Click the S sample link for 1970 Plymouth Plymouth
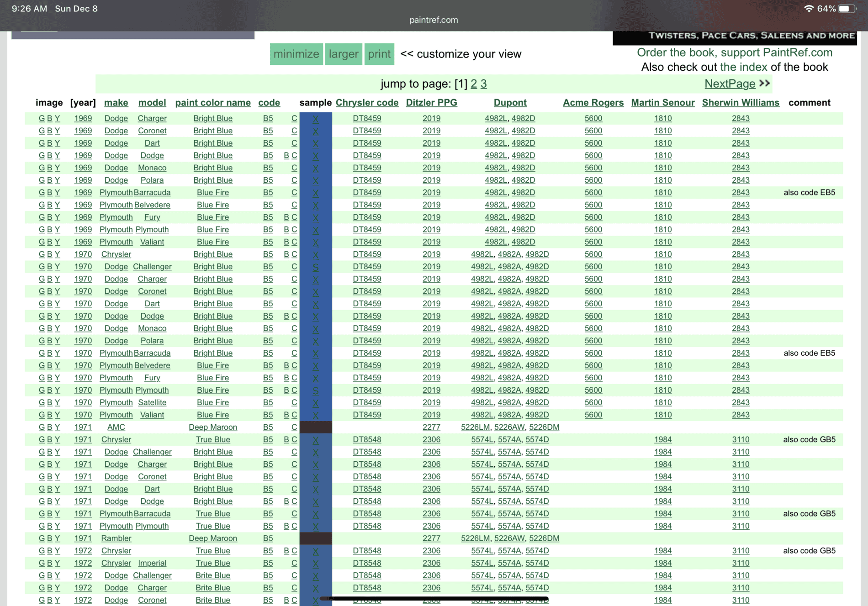This screenshot has height=606, width=868. click(316, 390)
